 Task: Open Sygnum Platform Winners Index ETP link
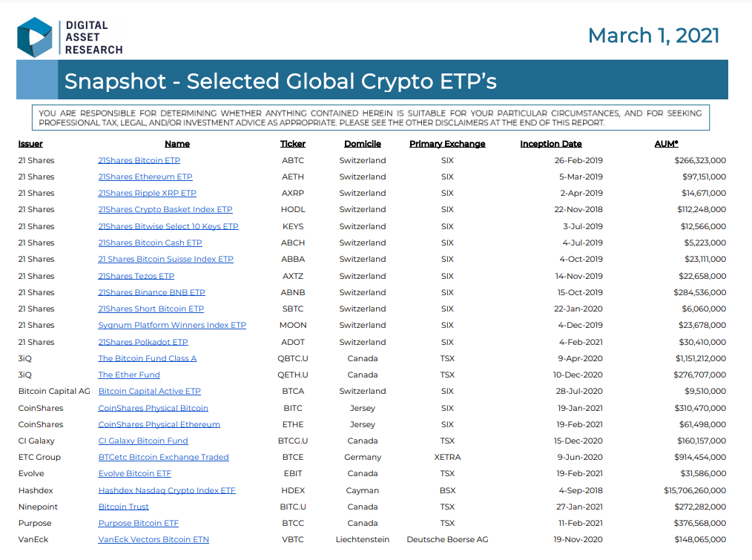[x=172, y=325]
